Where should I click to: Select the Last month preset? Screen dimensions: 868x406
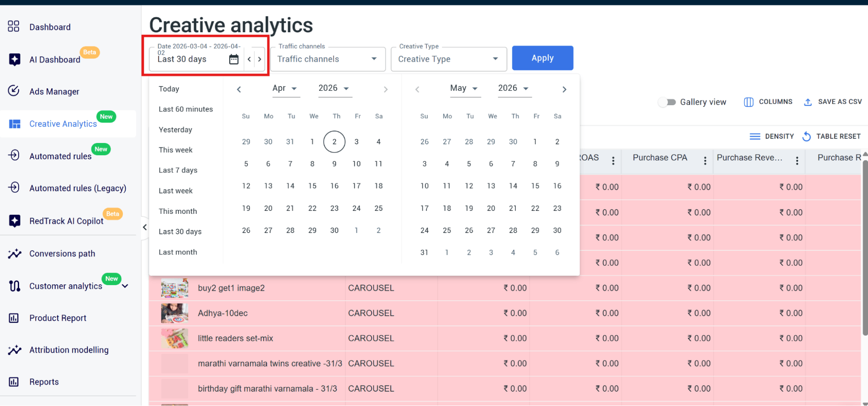tap(178, 252)
